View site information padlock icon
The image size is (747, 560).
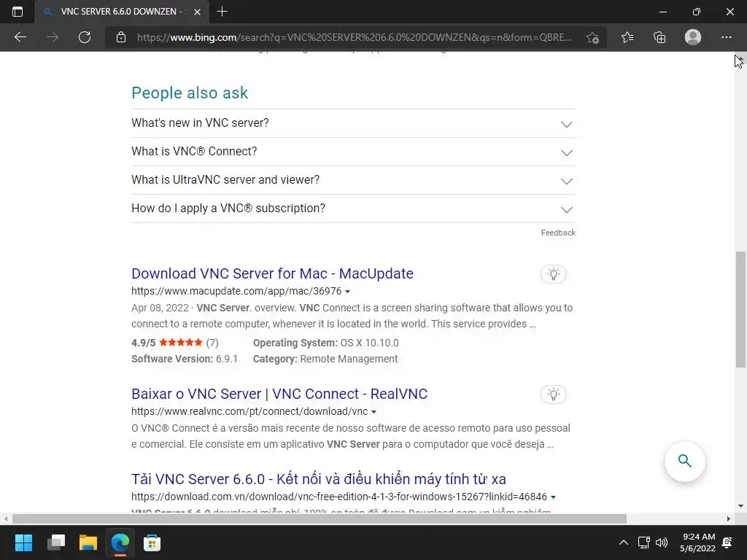click(x=121, y=37)
